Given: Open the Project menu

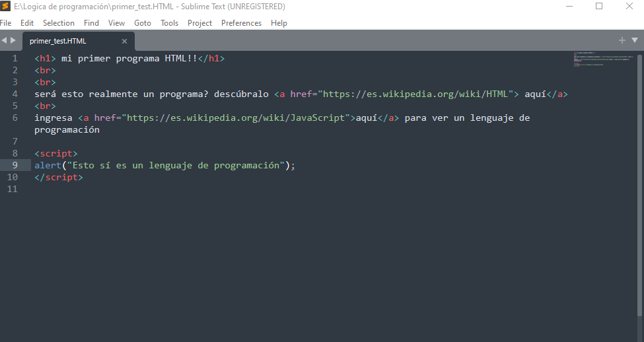Looking at the screenshot, I should [x=199, y=23].
